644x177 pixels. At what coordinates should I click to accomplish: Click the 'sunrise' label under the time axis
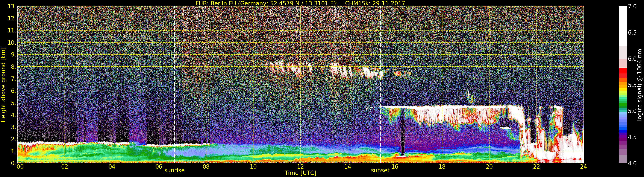(174, 171)
